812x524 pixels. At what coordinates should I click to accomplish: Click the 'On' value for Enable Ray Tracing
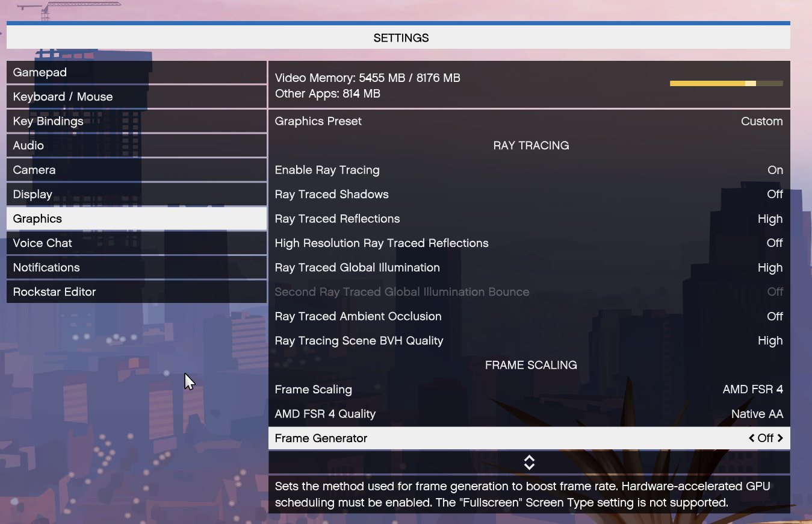775,170
